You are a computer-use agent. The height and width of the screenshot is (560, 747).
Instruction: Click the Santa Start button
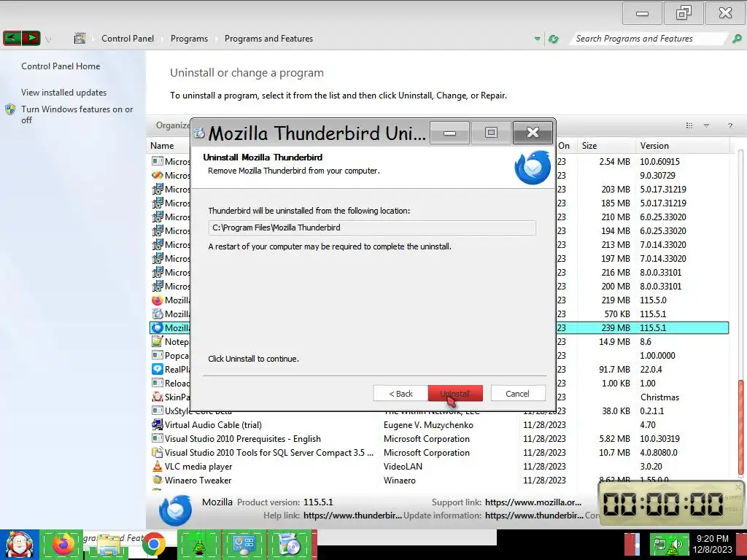[x=19, y=545]
